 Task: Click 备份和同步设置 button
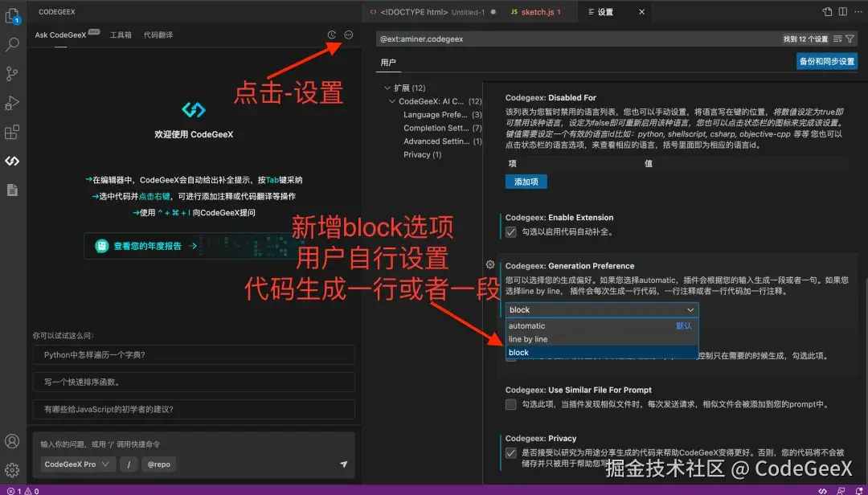827,61
